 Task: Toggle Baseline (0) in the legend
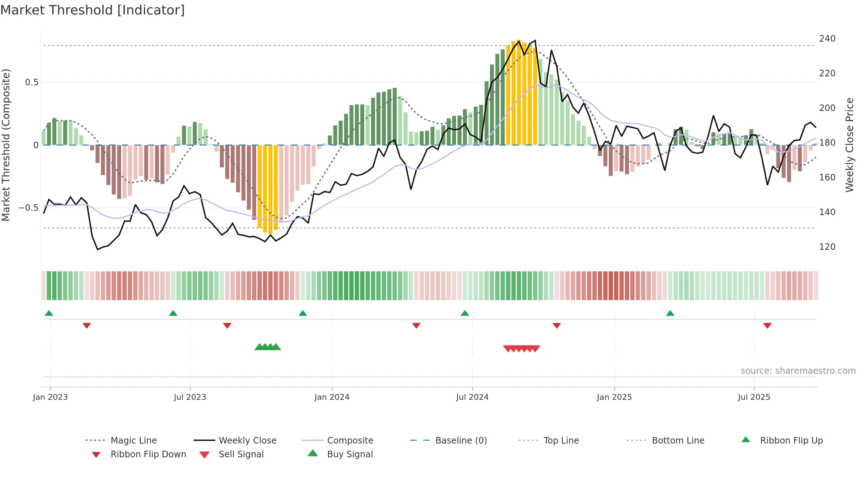(x=448, y=440)
